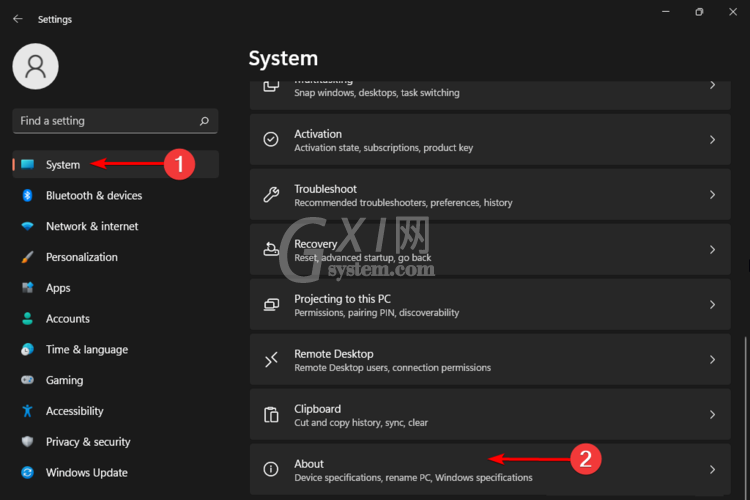Open Accessibility settings
Image resolution: width=750 pixels, height=500 pixels.
pos(115,411)
